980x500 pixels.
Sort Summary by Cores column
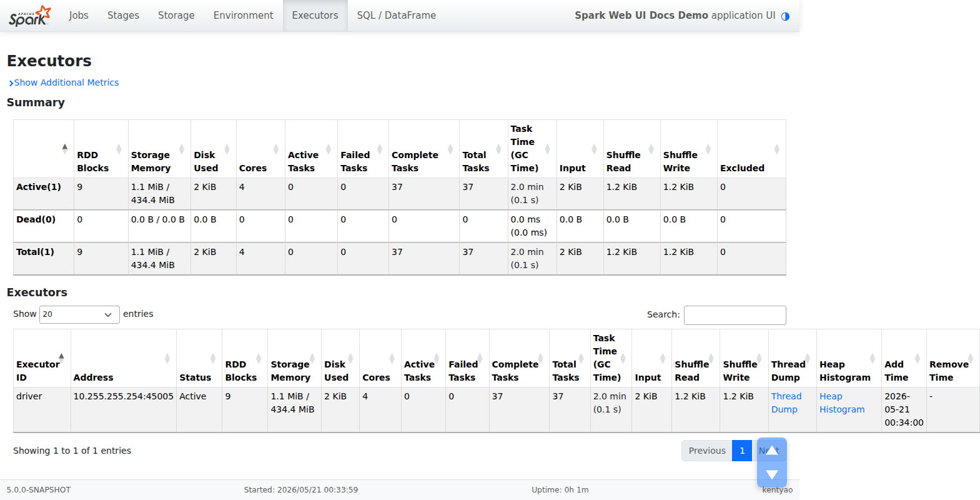click(x=260, y=149)
